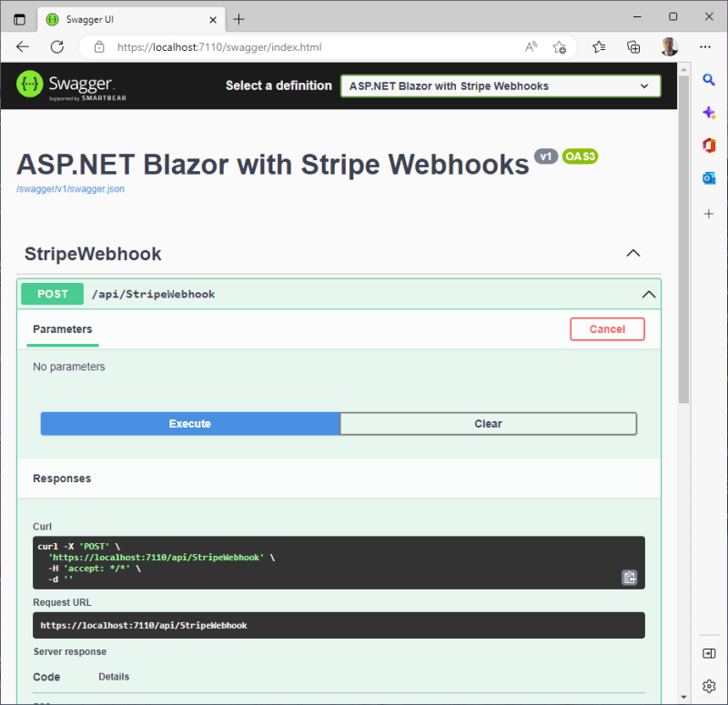Image resolution: width=728 pixels, height=705 pixels.
Task: Click the /api/StripeWebhook path text
Action: coord(153,294)
